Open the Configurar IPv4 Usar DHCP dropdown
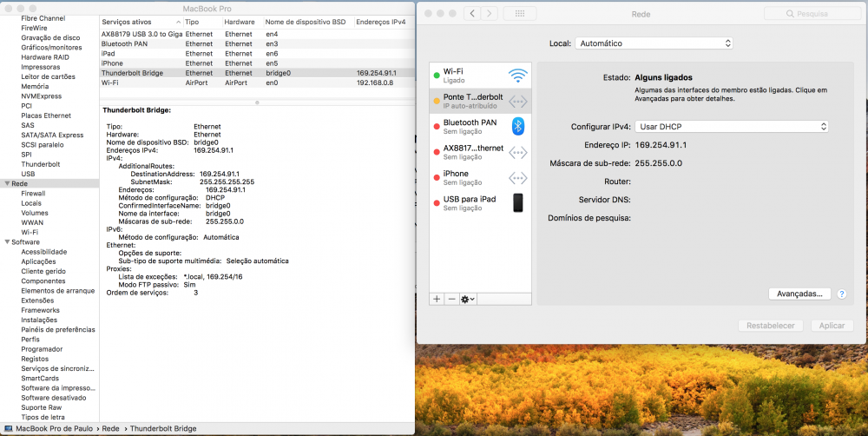Image resolution: width=868 pixels, height=436 pixels. point(731,126)
